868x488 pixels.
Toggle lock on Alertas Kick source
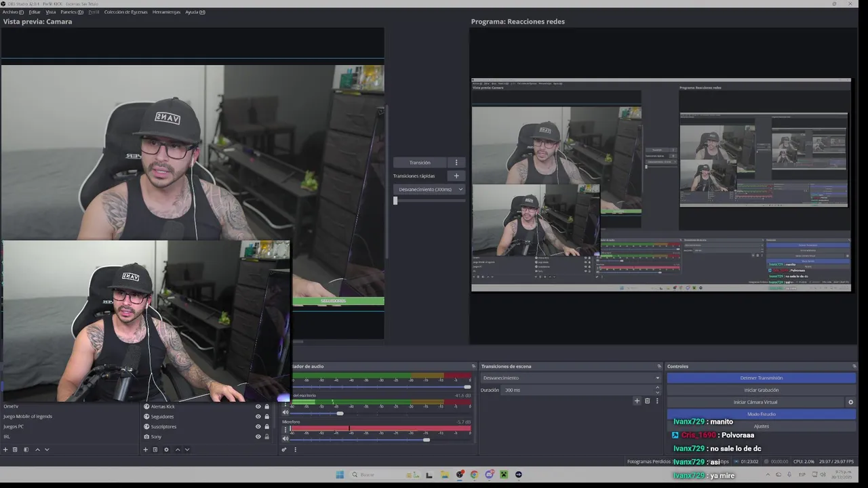(267, 407)
